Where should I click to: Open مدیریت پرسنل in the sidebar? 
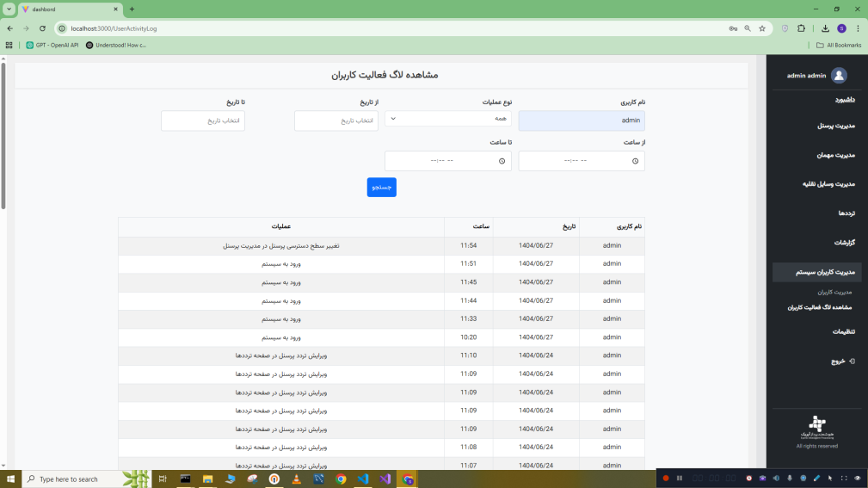click(835, 126)
